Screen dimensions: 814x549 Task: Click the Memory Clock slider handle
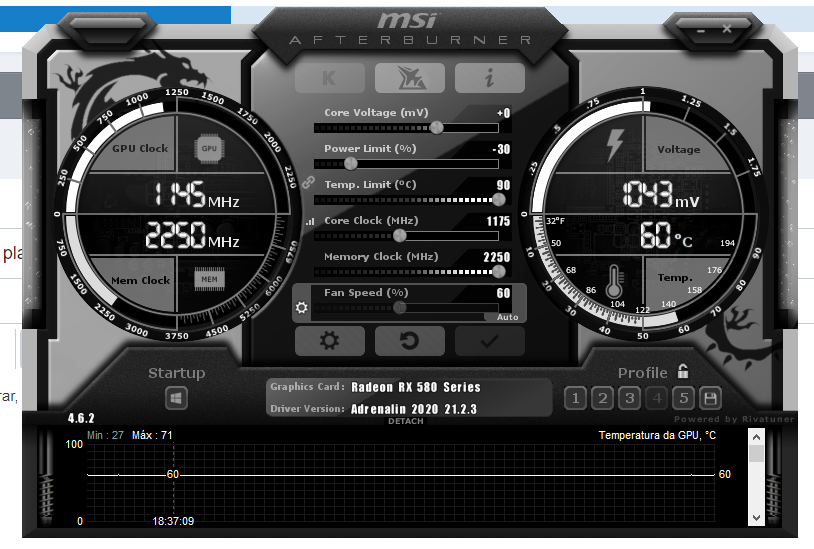coord(499,272)
